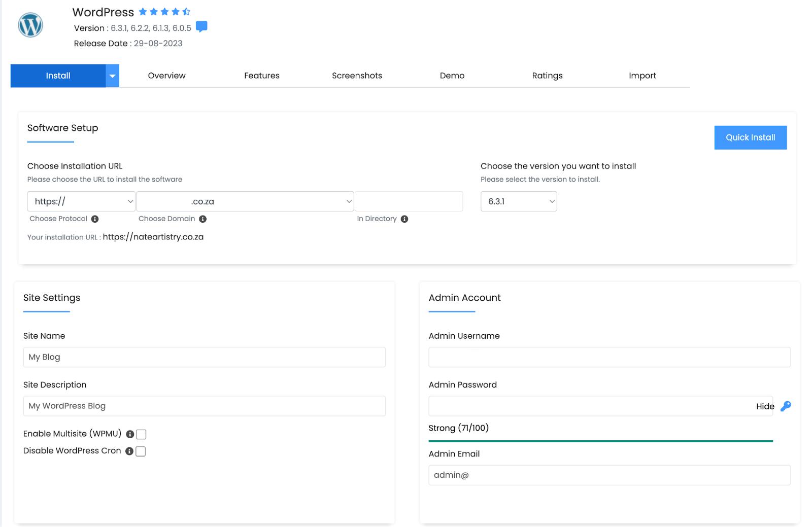Click the star rating next to WordPress
The height and width of the screenshot is (527, 812).
click(x=164, y=11)
